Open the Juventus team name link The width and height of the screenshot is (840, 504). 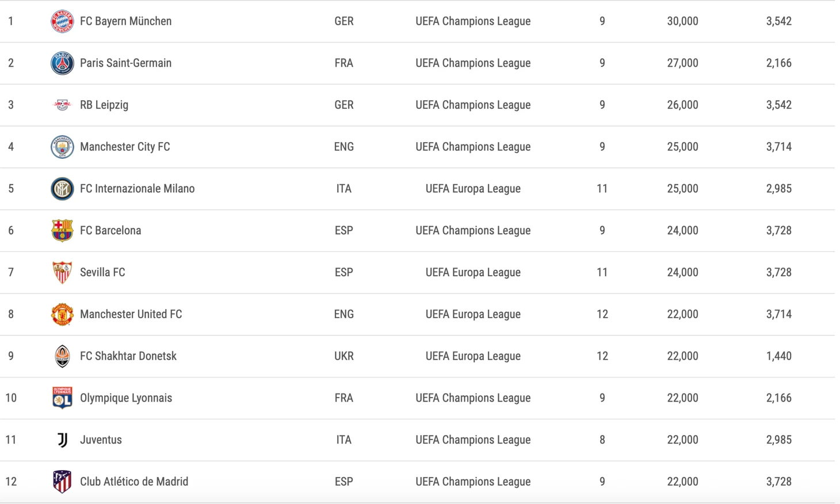point(101,440)
